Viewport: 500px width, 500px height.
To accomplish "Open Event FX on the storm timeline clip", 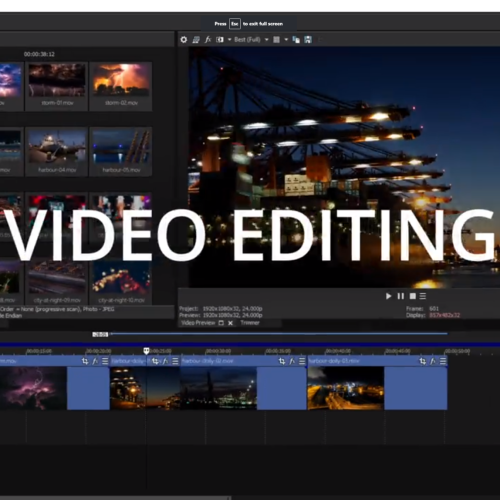I will pyautogui.click(x=95, y=361).
